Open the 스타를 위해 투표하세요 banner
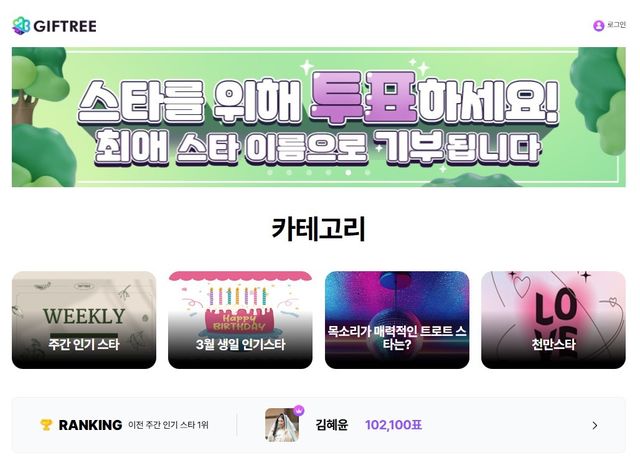Viewport: 640px width, 459px height. coord(318,117)
